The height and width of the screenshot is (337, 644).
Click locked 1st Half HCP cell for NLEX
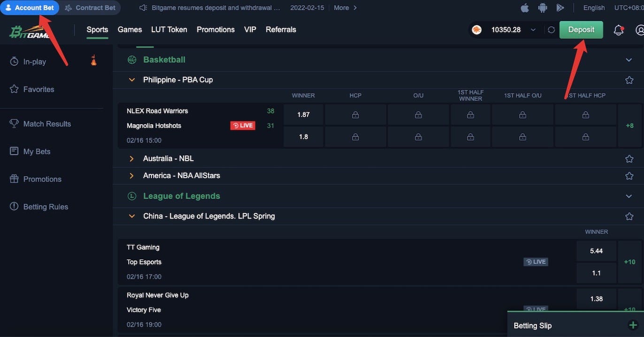585,114
